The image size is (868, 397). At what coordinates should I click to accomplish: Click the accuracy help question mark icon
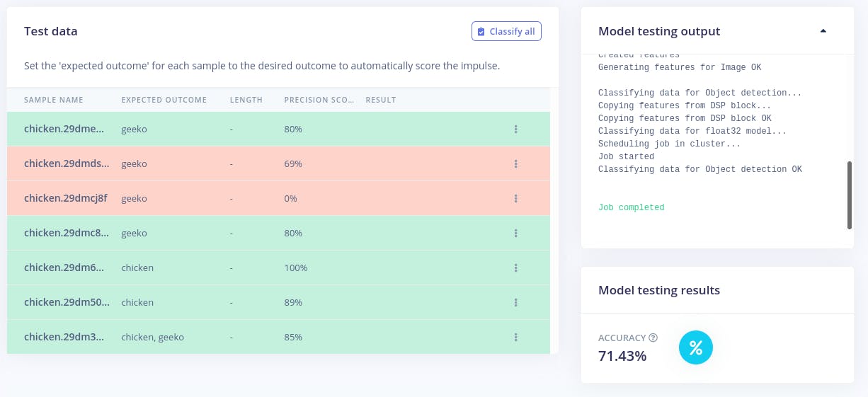(x=653, y=338)
